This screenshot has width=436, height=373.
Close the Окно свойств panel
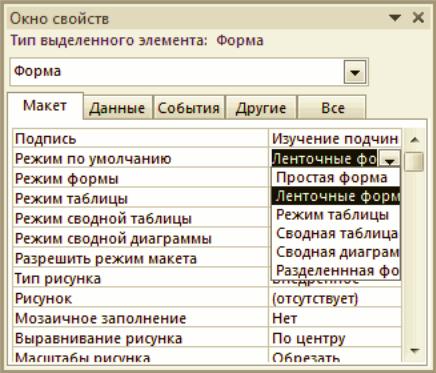pyautogui.click(x=418, y=17)
